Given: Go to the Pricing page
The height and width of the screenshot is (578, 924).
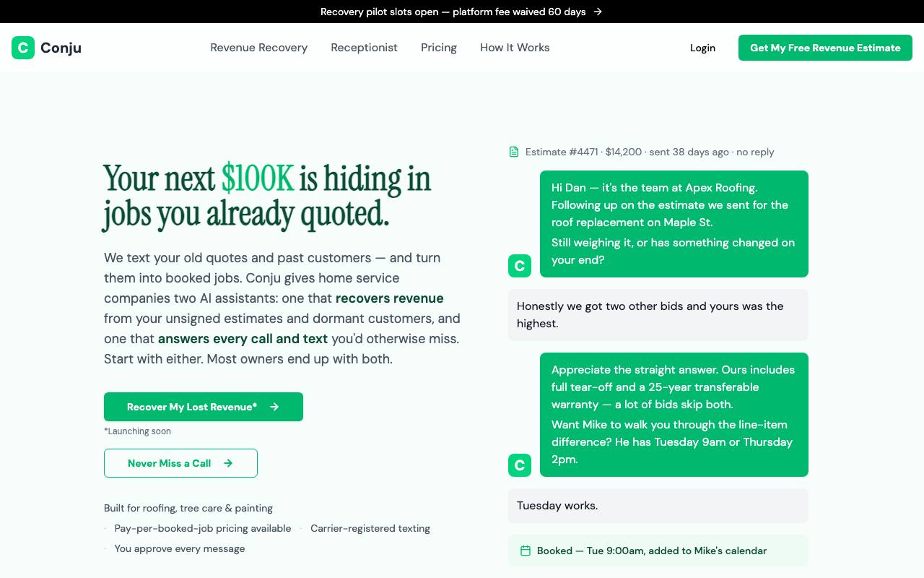Looking at the screenshot, I should (x=439, y=48).
